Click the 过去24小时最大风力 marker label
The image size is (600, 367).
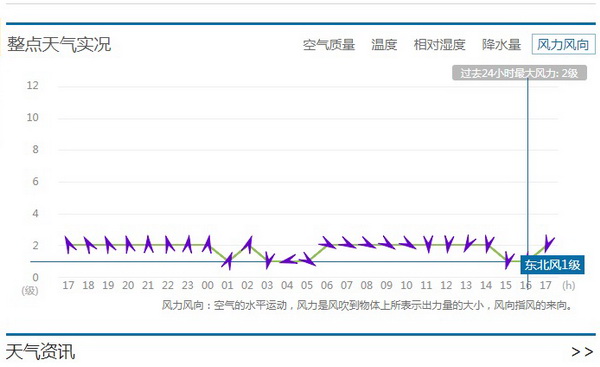pos(519,73)
